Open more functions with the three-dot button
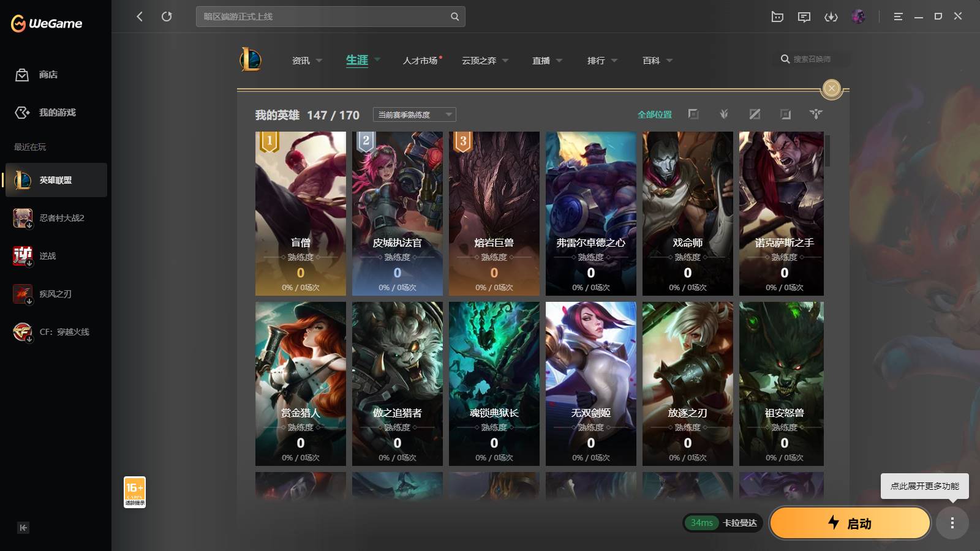This screenshot has height=551, width=980. [x=952, y=523]
